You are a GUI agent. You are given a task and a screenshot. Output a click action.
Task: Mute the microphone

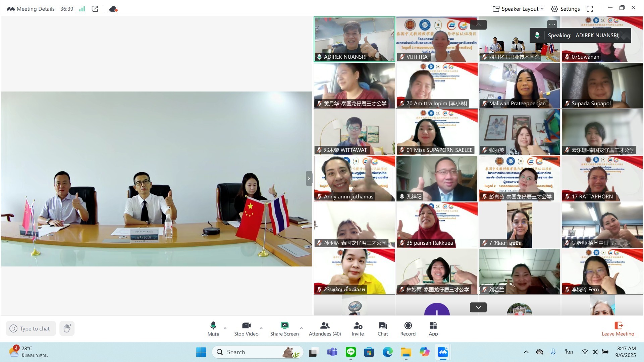(x=213, y=325)
